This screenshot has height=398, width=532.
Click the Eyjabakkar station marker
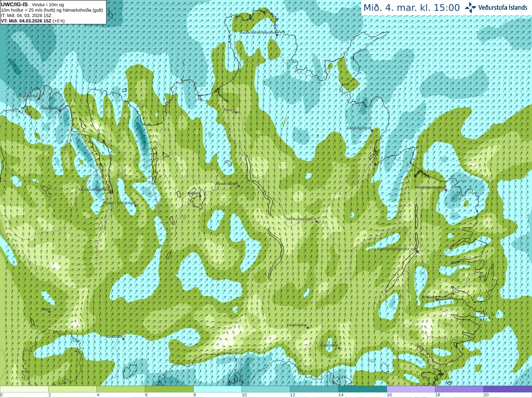(339, 348)
